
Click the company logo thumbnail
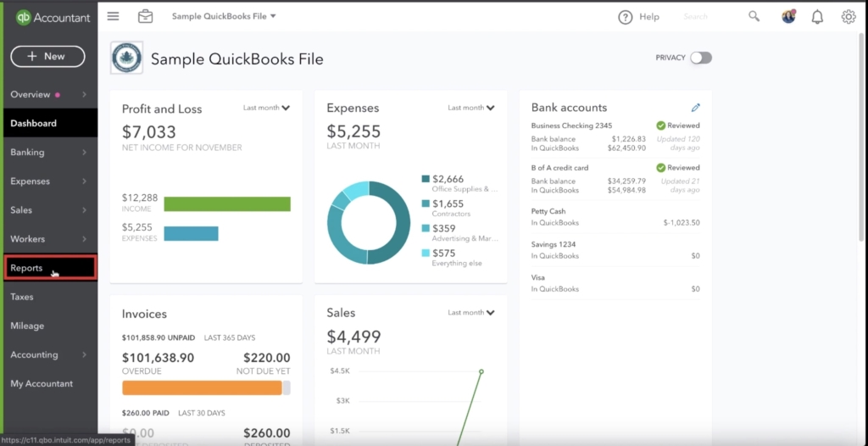tap(127, 58)
